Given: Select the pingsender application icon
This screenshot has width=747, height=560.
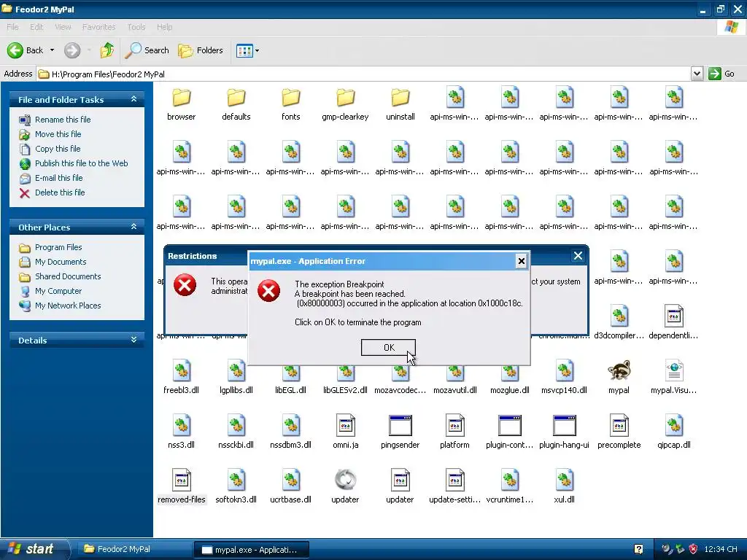Looking at the screenshot, I should (x=400, y=432).
